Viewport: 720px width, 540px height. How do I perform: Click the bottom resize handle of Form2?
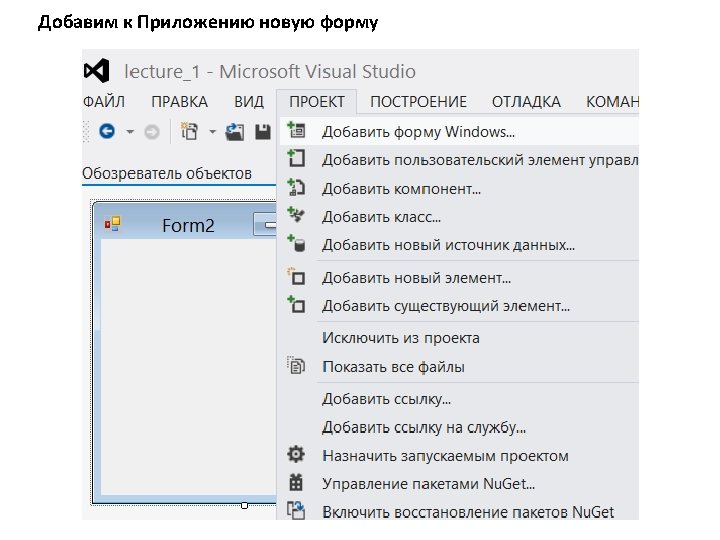click(244, 505)
